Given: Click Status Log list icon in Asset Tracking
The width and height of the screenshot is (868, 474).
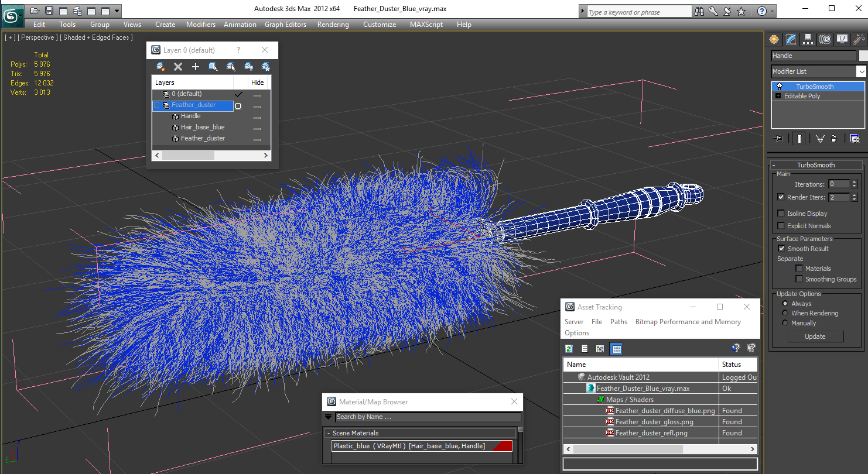Looking at the screenshot, I should pos(585,349).
